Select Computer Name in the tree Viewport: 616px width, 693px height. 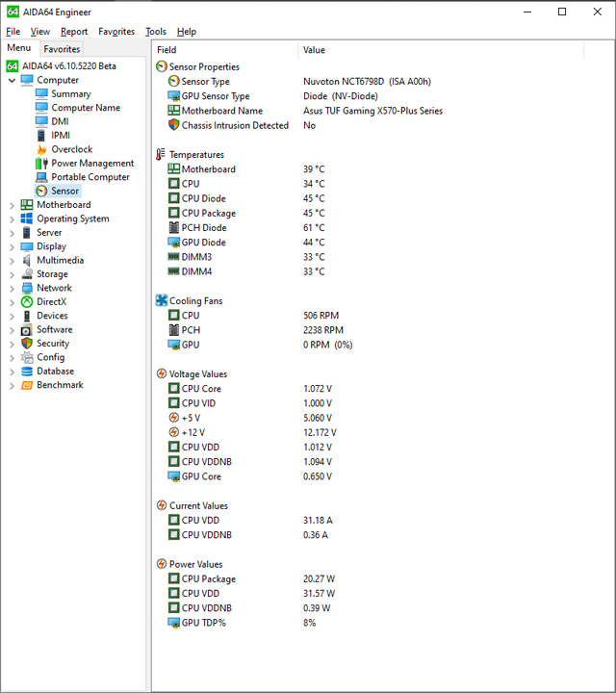tap(86, 108)
